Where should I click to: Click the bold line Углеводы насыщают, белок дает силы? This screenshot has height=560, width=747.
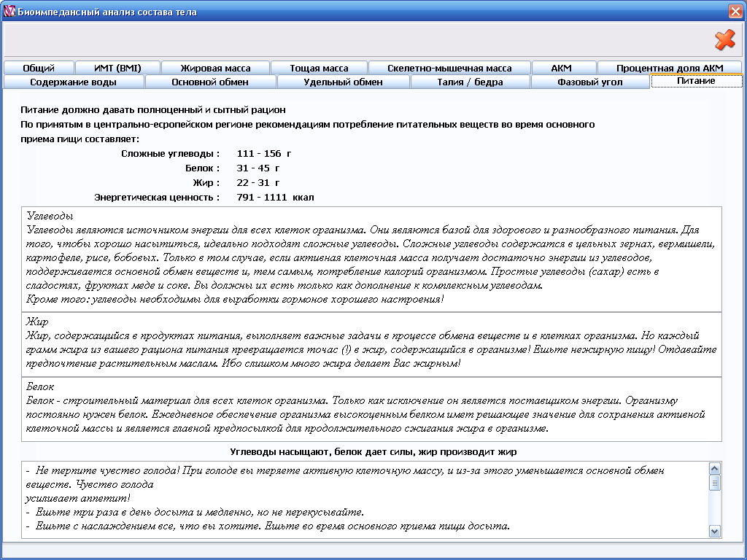(x=373, y=451)
